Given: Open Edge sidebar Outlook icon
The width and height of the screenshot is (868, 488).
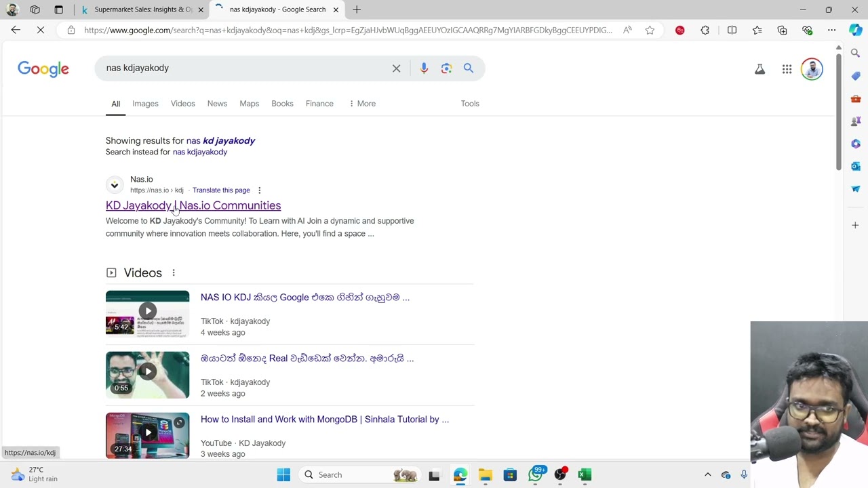Looking at the screenshot, I should tap(855, 166).
